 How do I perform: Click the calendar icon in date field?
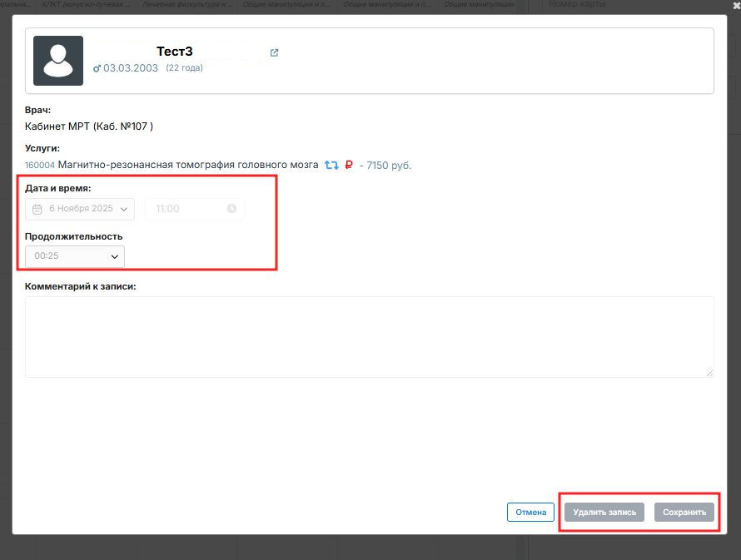(37, 209)
